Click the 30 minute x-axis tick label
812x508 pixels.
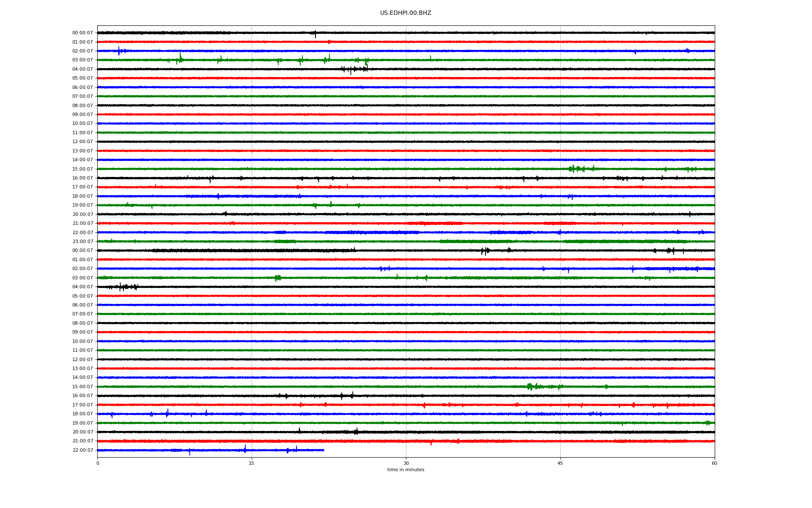coord(406,463)
